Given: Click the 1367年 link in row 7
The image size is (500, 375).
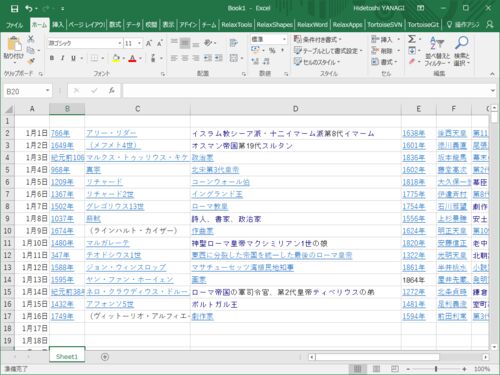Looking at the screenshot, I should coord(62,194).
